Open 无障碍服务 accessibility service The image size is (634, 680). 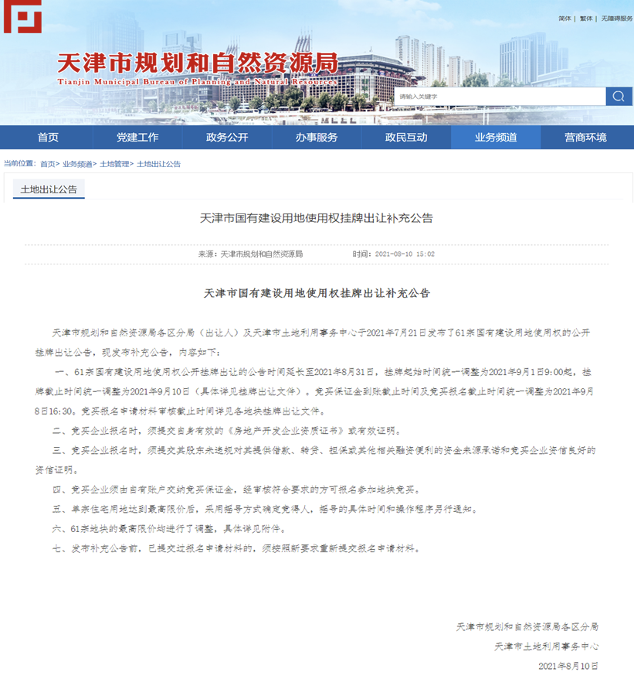tap(617, 19)
